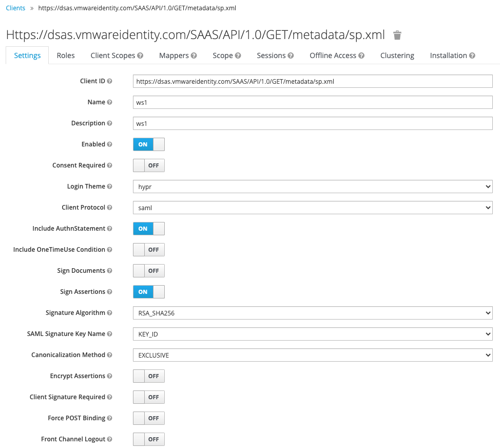Enable the Encrypt Assertions toggle
The image size is (500, 448).
(x=148, y=376)
